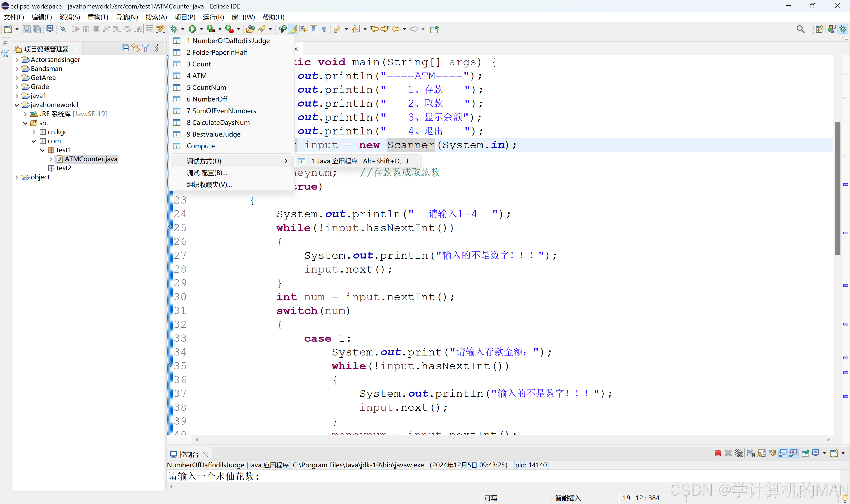Click the Save All icon
The image size is (850, 504).
tap(37, 29)
